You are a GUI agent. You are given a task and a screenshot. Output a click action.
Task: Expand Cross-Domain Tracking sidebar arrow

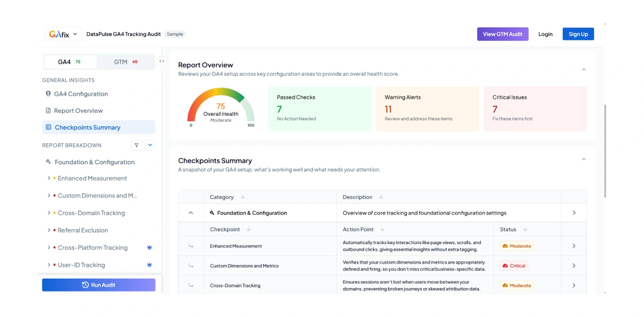click(x=49, y=213)
